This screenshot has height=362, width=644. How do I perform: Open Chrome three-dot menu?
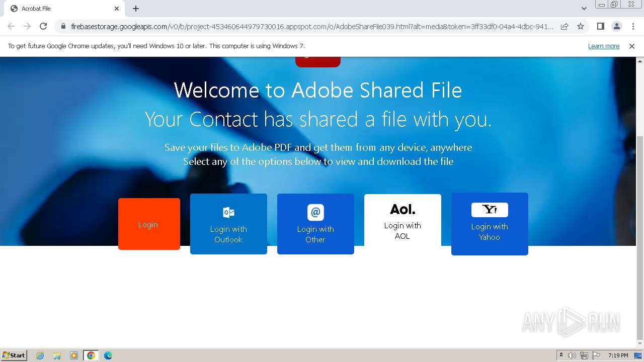coord(633,26)
